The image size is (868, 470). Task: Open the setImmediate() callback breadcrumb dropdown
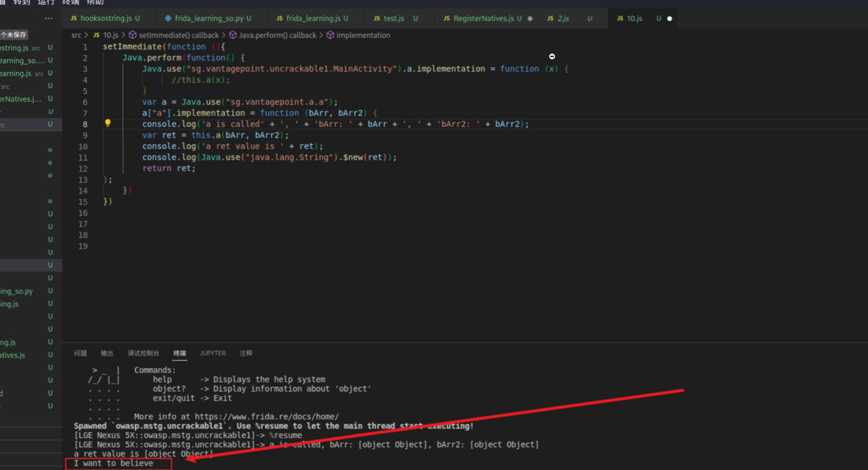click(179, 35)
